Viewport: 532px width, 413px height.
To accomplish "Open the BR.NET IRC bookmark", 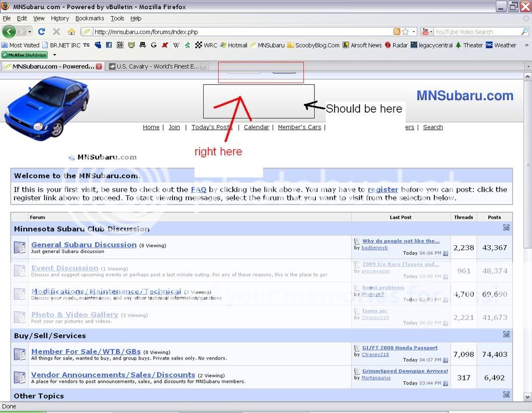I will pyautogui.click(x=61, y=45).
